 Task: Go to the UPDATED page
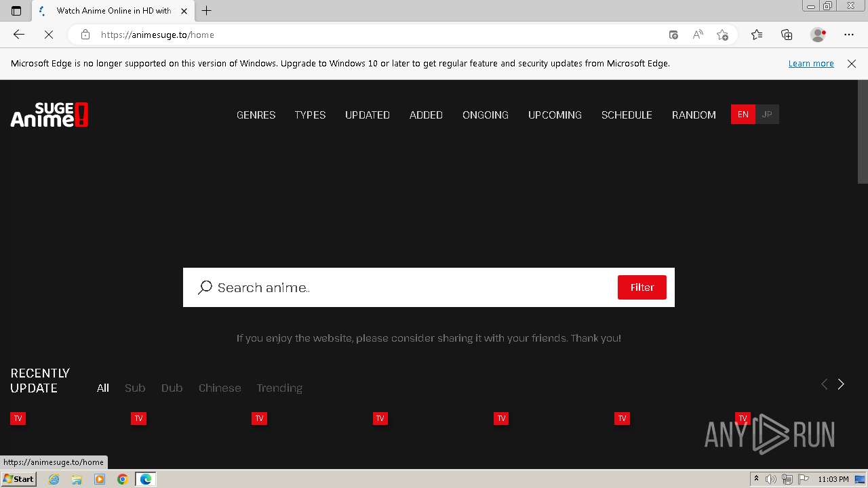pos(368,115)
